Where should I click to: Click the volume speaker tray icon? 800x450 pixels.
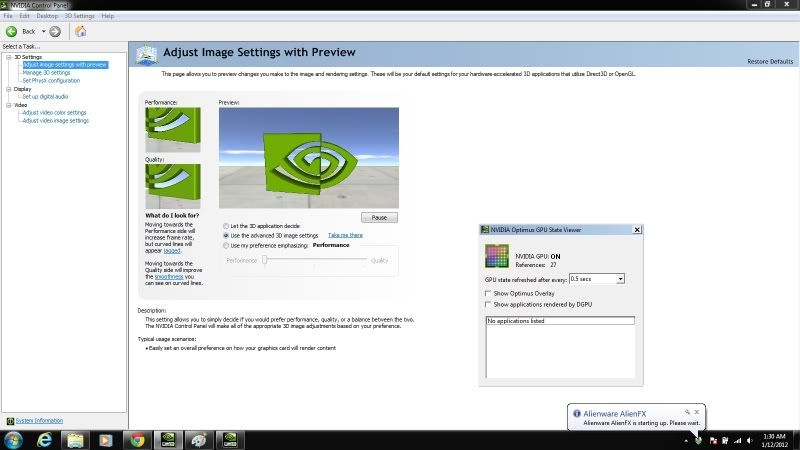pyautogui.click(x=749, y=440)
